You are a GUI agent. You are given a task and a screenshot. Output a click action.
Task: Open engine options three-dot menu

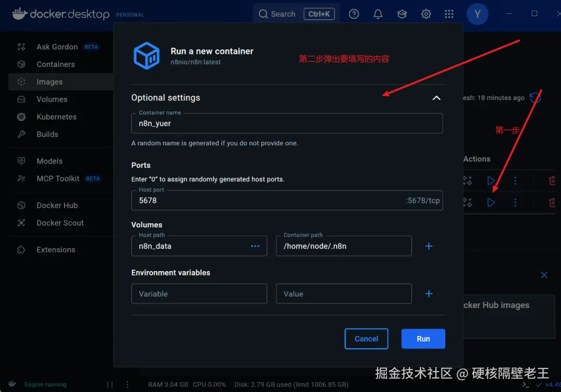127,385
